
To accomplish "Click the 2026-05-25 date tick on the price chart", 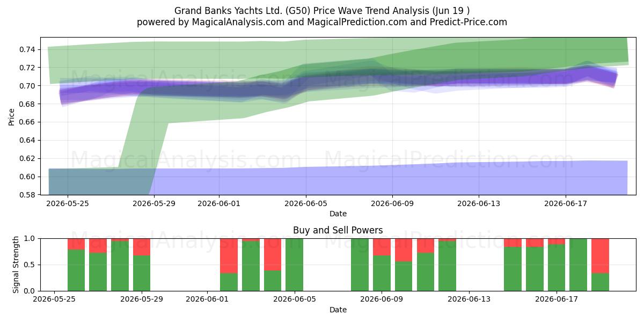I will click(68, 203).
